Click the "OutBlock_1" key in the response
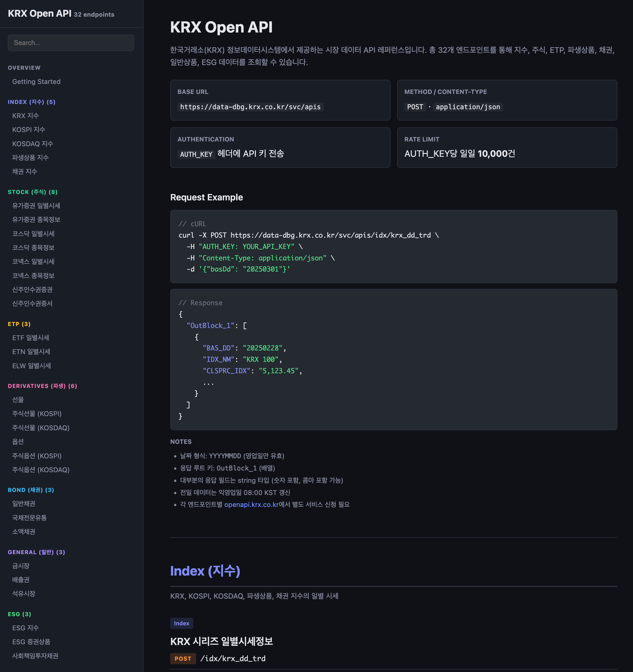Viewport: 633px width, 672px height. [211, 325]
